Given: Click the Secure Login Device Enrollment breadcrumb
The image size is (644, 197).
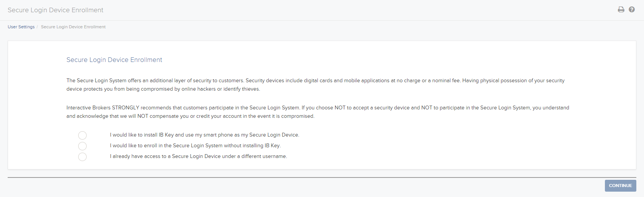Looking at the screenshot, I should (73, 27).
